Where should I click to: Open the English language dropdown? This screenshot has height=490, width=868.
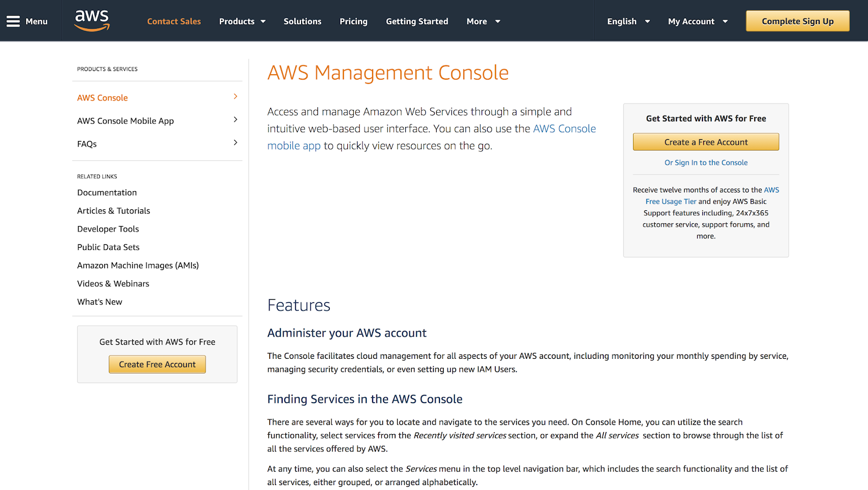tap(628, 21)
